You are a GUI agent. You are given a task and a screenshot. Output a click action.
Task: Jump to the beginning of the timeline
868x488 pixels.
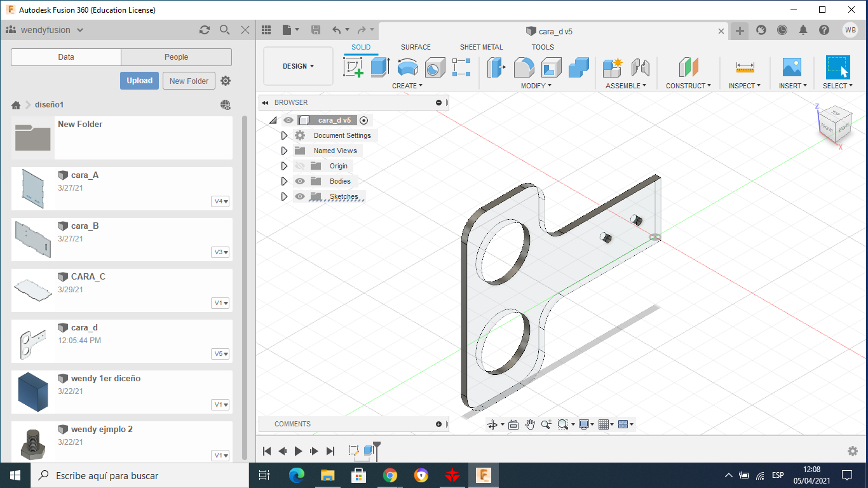[267, 451]
